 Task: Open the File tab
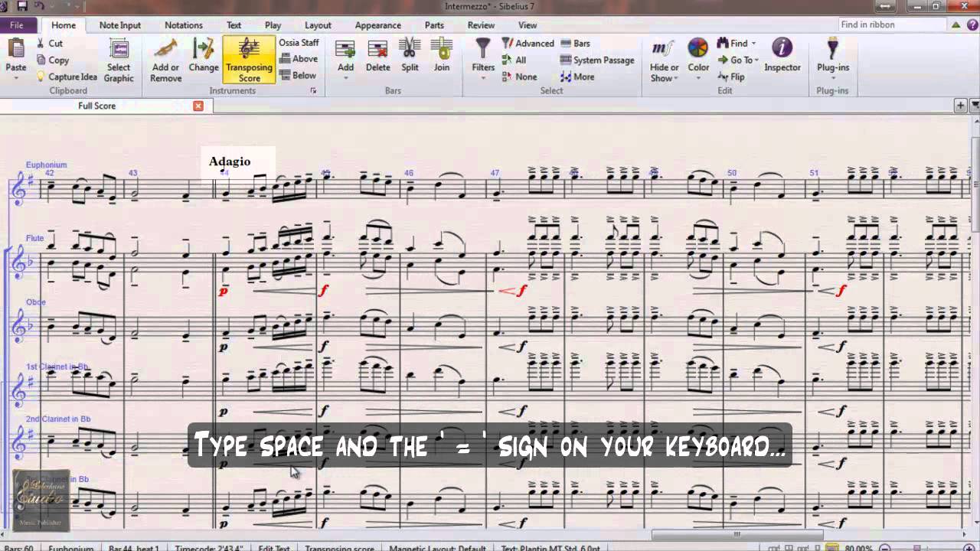[17, 25]
